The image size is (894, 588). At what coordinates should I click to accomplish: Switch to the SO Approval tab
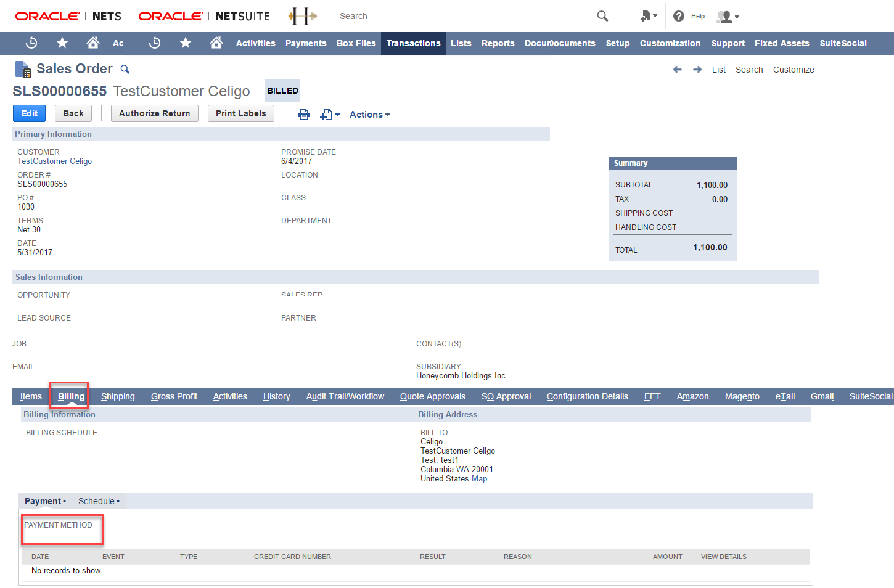[506, 396]
